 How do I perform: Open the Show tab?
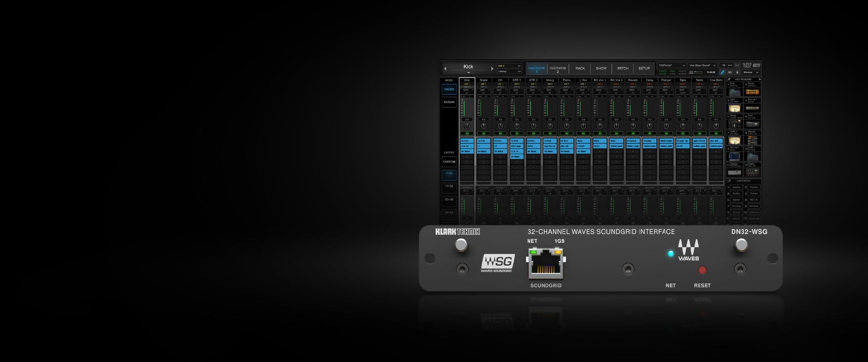(601, 69)
